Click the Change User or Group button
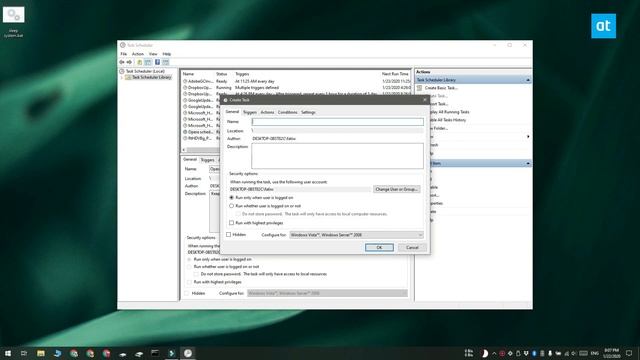640x360 pixels. [x=397, y=189]
